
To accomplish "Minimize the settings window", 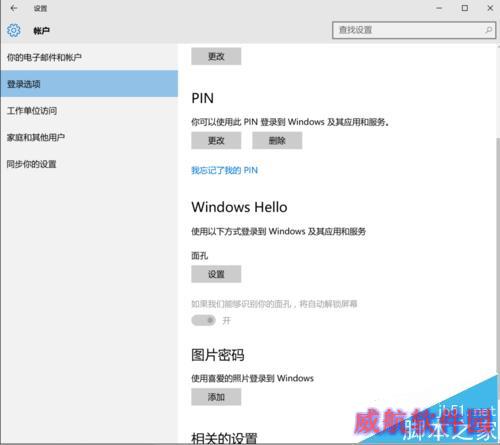I will point(439,8).
